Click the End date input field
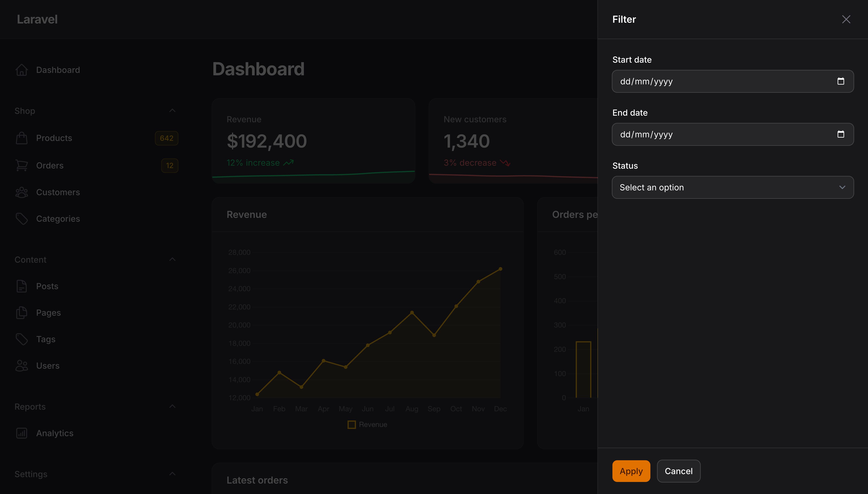868x494 pixels. (x=733, y=134)
